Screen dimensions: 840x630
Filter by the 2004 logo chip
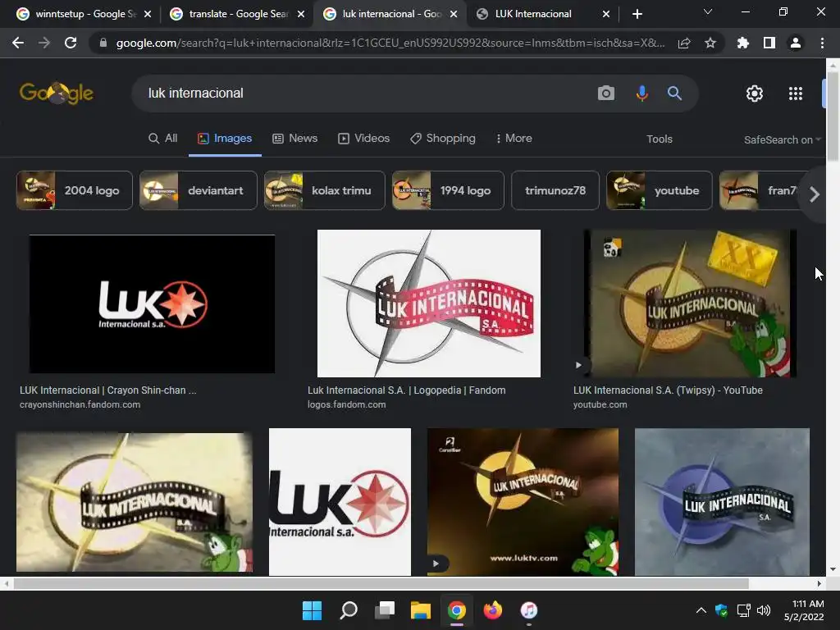pos(75,190)
